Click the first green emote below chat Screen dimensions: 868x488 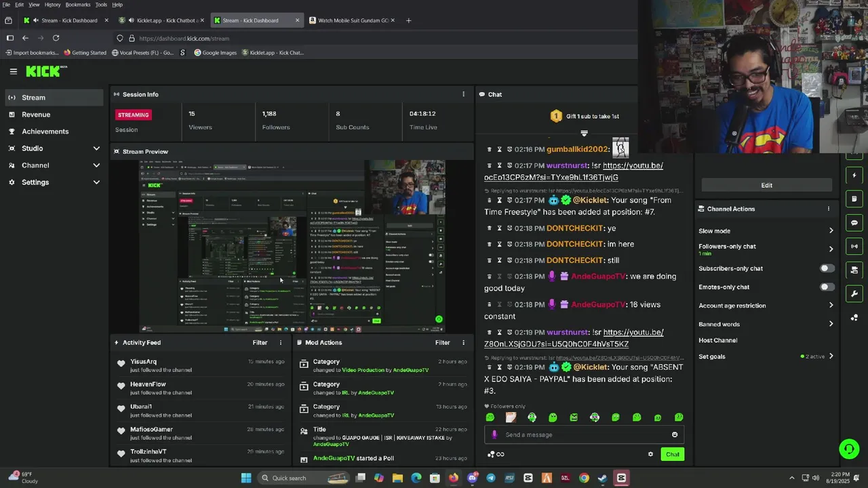[490, 418]
